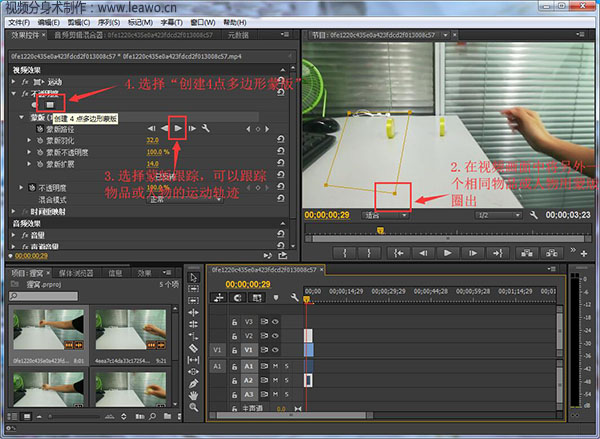Open mask tracking options wrench
Image resolution: width=600 pixels, height=439 pixels.
point(206,128)
